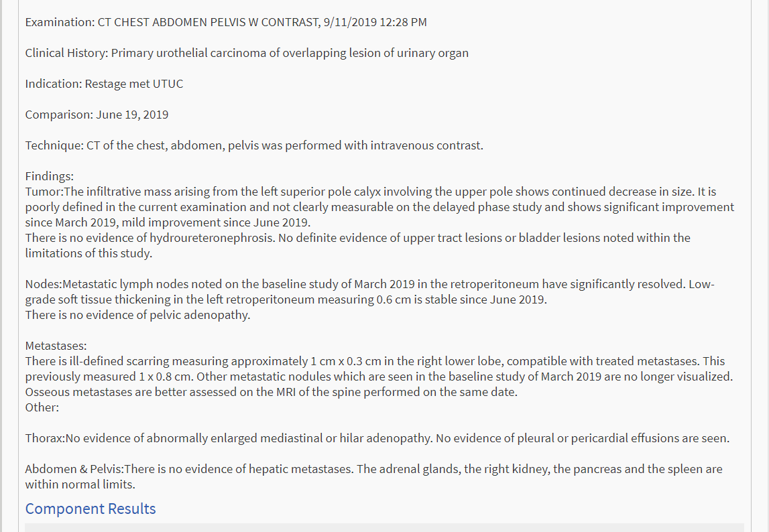Screen dimensions: 769x532
Task: Click the Comparison: June 19, 2019 line
Action: point(97,115)
